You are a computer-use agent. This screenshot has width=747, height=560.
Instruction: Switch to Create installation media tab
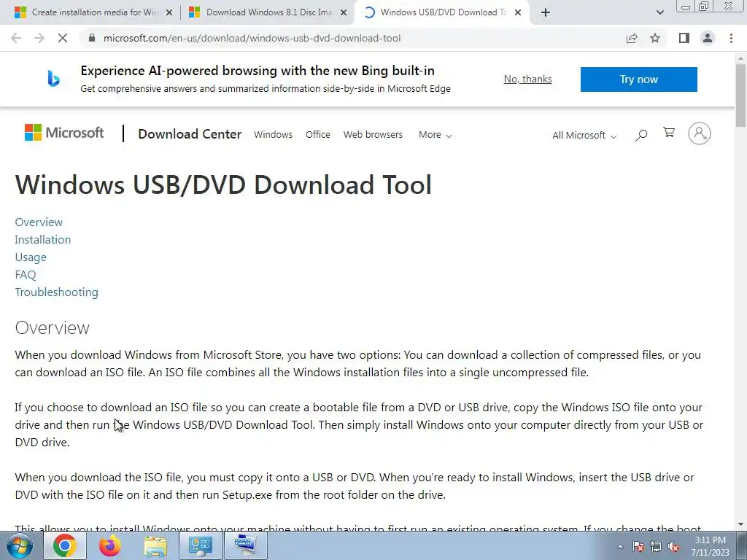pos(94,12)
